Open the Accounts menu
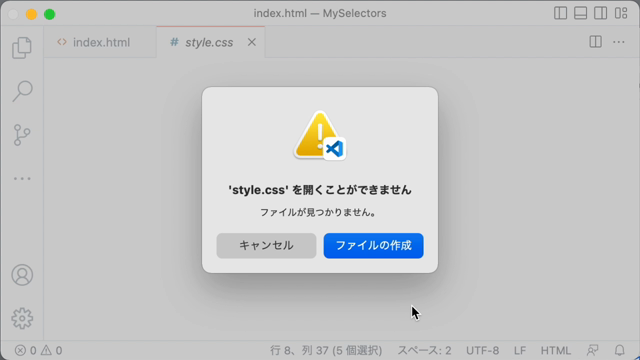Screen dimensions: 640x360 [22, 275]
